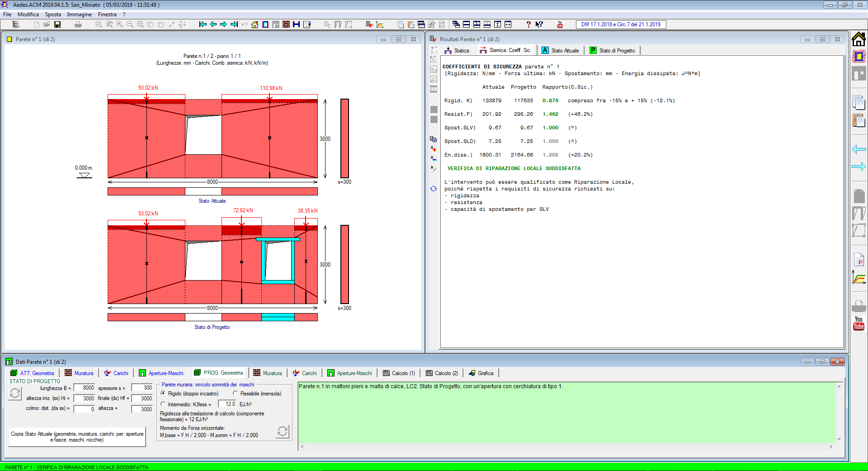The image size is (868, 471).
Task: Click the Save floppy disk icon
Action: click(57, 24)
